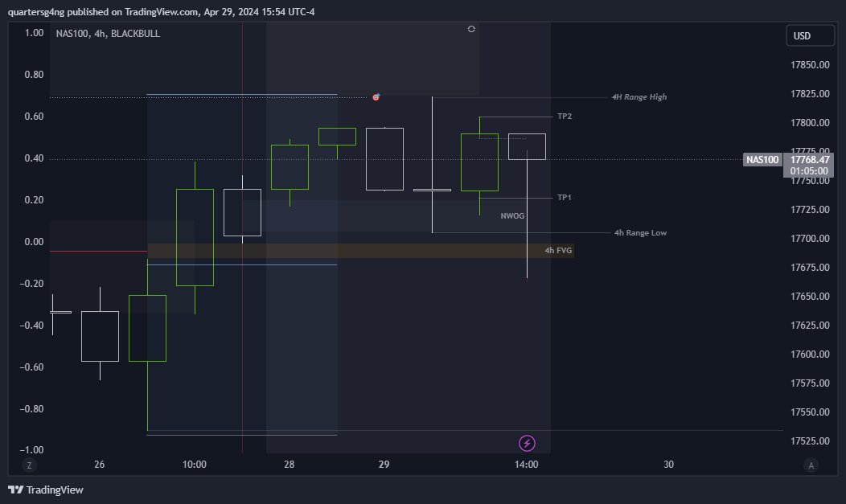This screenshot has height=504, width=846.
Task: Click the lightning bolt event icon
Action: point(527,443)
